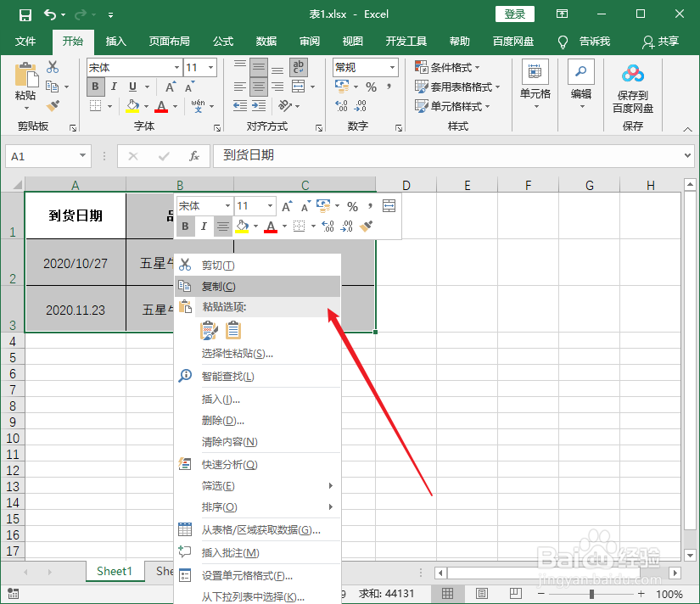Decrease font size in ribbon
700x604 pixels.
(x=190, y=87)
